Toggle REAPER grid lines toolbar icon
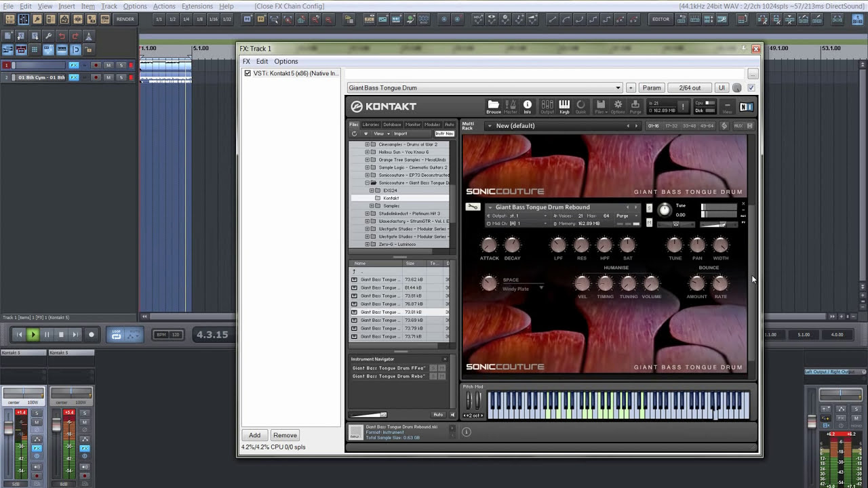 pos(35,49)
